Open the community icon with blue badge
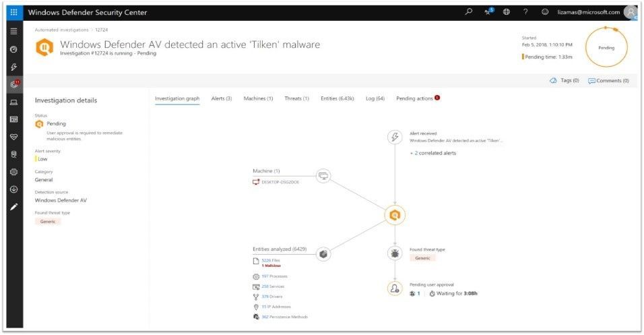Image resolution: width=644 pixels, height=335 pixels. 488,11
